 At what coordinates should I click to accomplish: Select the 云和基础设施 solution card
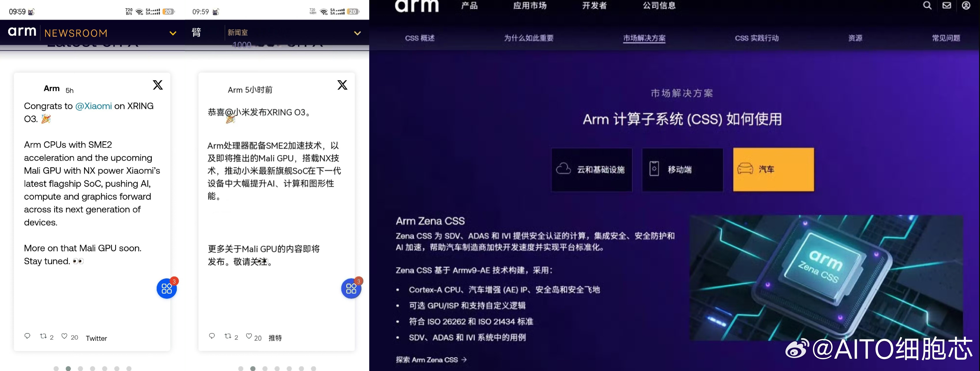592,170
